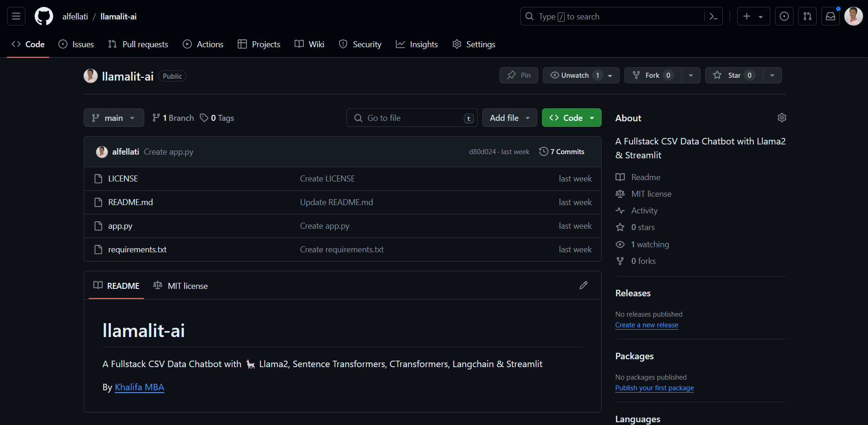Open the notifications inbox icon
This screenshot has width=868, height=425.
click(831, 17)
